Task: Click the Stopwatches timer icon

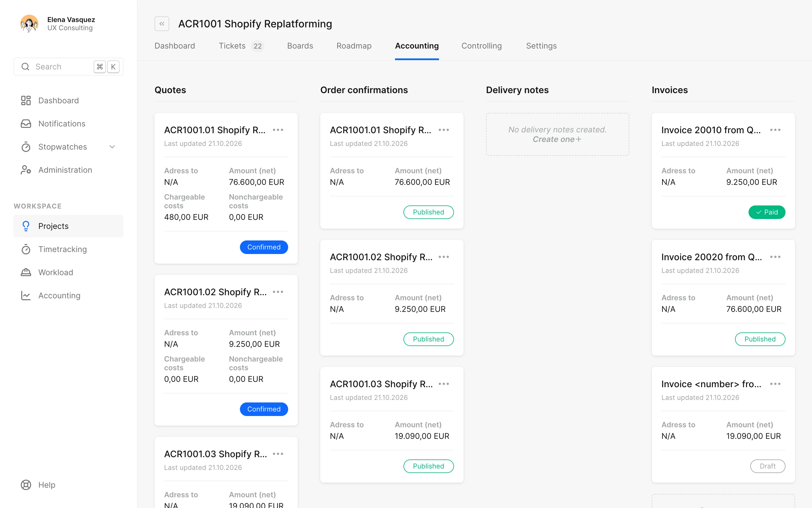Action: [x=26, y=147]
